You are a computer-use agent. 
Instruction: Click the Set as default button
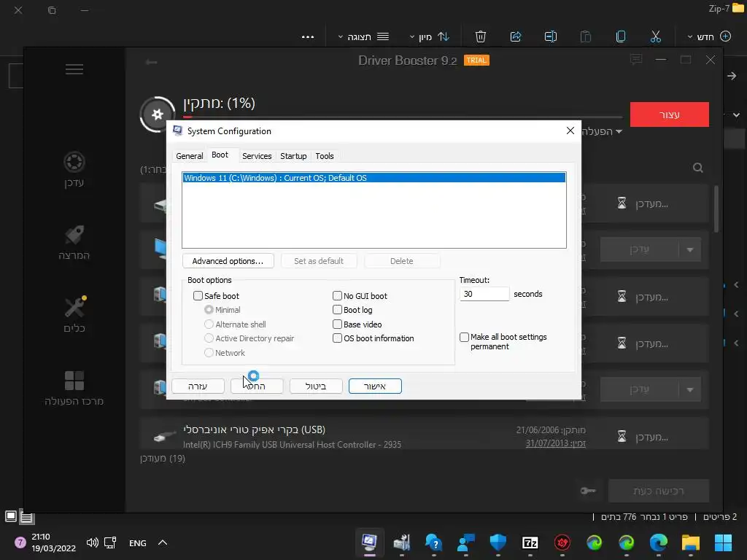(x=319, y=261)
